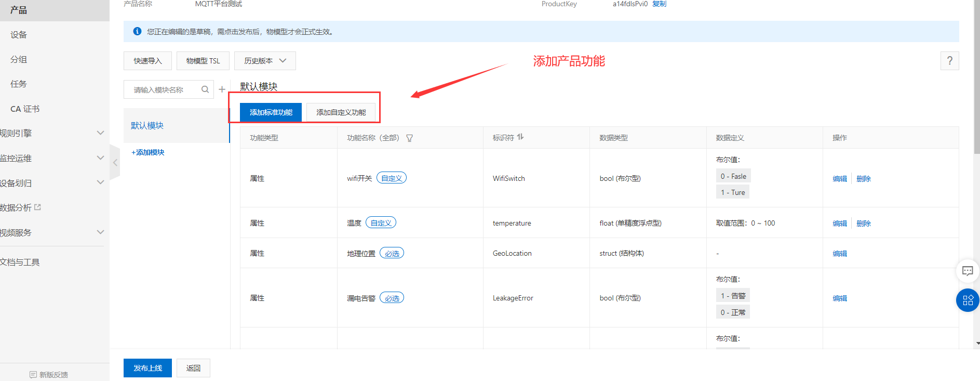Image resolution: width=980 pixels, height=381 pixels.
Task: Click the filter icon beside 功能名称
Action: coord(409,138)
